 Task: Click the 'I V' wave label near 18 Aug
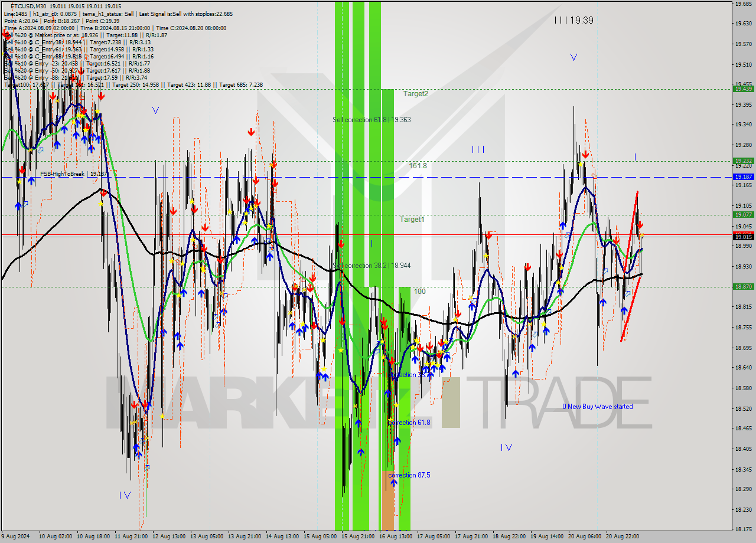(506, 447)
